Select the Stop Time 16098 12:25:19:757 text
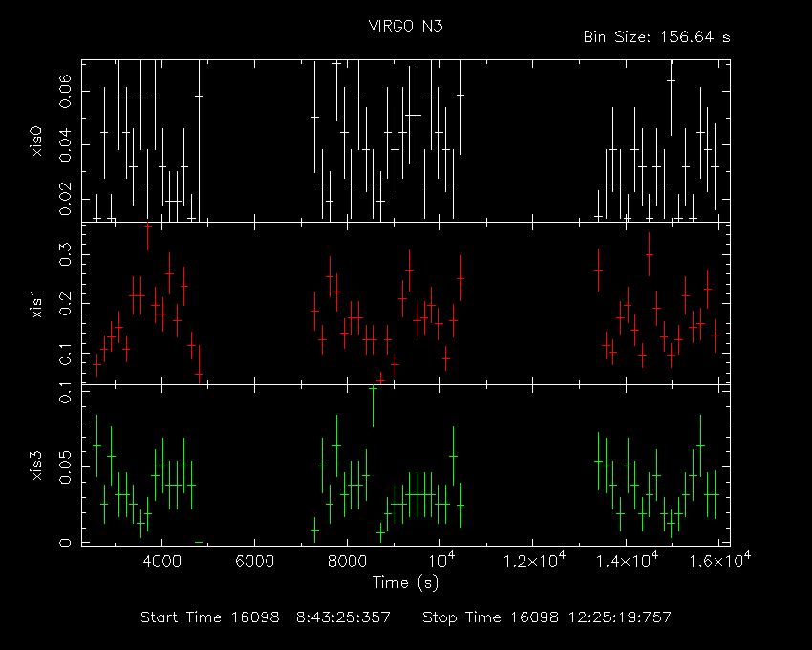This screenshot has height=650, width=812. point(546,617)
